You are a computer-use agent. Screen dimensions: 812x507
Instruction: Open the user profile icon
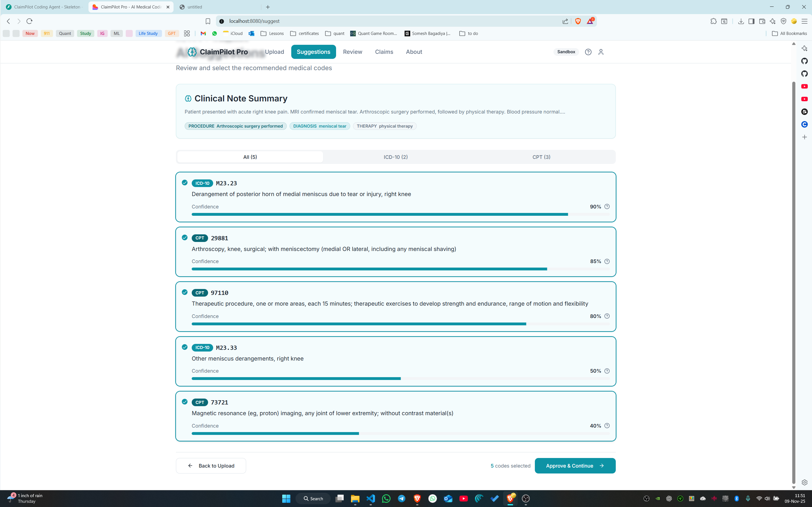tap(601, 52)
